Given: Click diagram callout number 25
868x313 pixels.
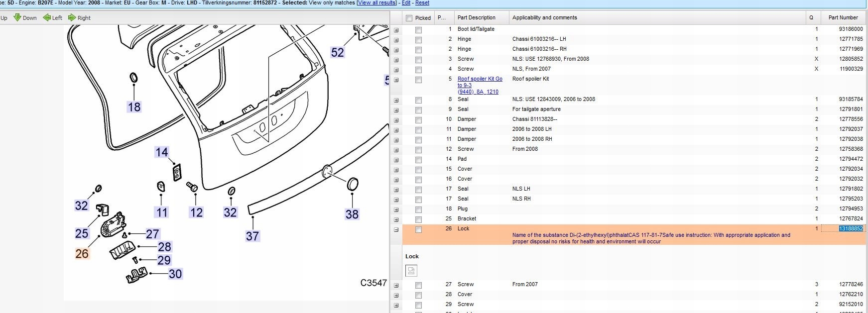Looking at the screenshot, I should click(x=82, y=233).
